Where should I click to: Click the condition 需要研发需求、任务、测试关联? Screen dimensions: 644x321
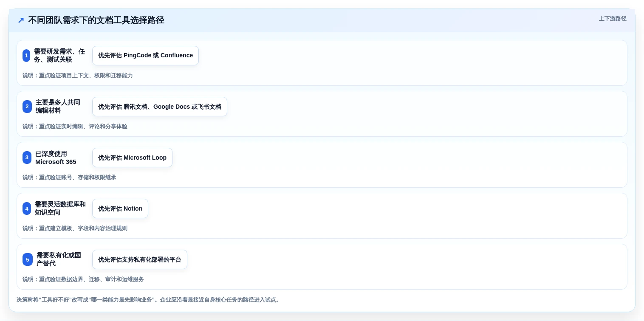tap(59, 56)
